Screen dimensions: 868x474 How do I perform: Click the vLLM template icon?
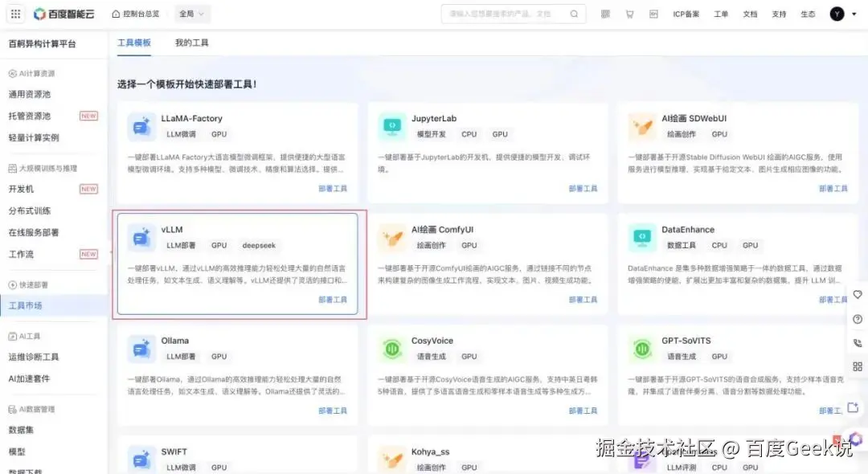[x=141, y=238]
